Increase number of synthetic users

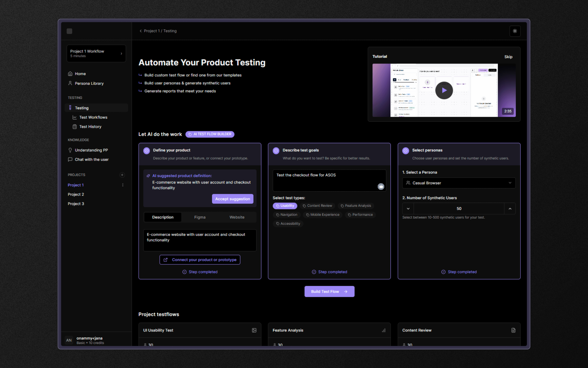pyautogui.click(x=510, y=209)
